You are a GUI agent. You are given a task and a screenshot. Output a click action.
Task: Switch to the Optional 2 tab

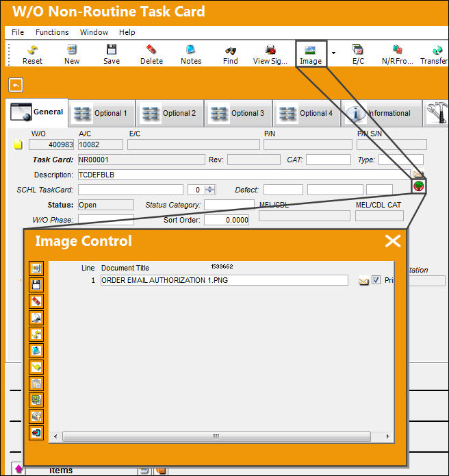coord(170,113)
